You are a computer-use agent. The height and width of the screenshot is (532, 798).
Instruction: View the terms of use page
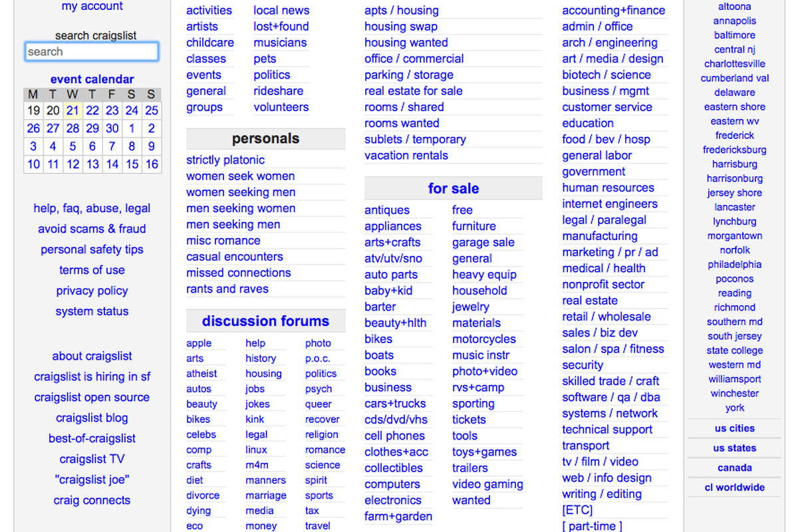92,270
